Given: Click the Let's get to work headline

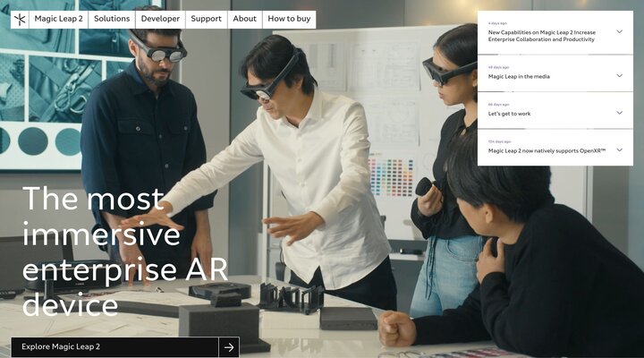Looking at the screenshot, I should pyautogui.click(x=509, y=114).
